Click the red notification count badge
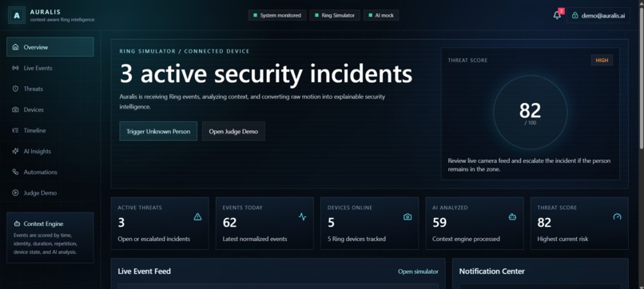The width and height of the screenshot is (644, 289). [562, 11]
